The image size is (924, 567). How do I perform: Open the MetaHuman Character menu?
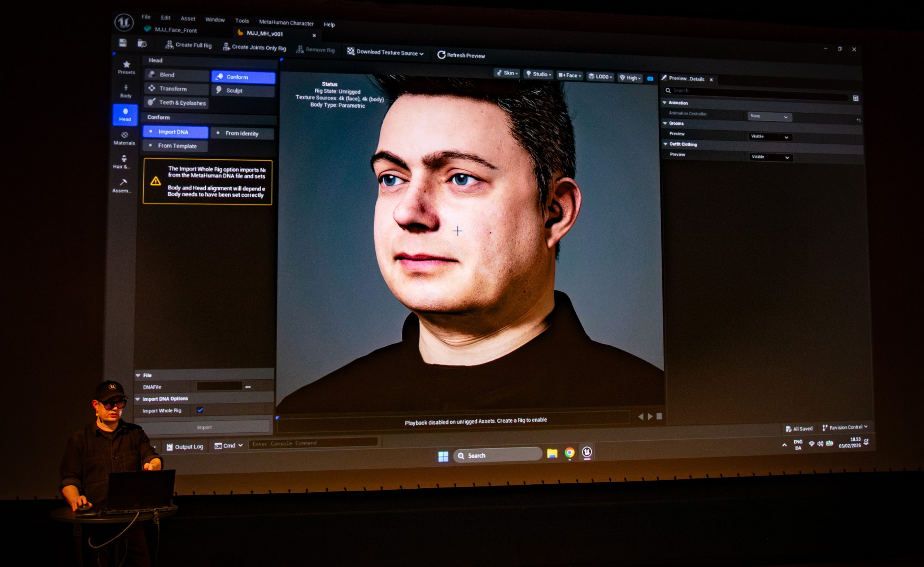point(286,23)
